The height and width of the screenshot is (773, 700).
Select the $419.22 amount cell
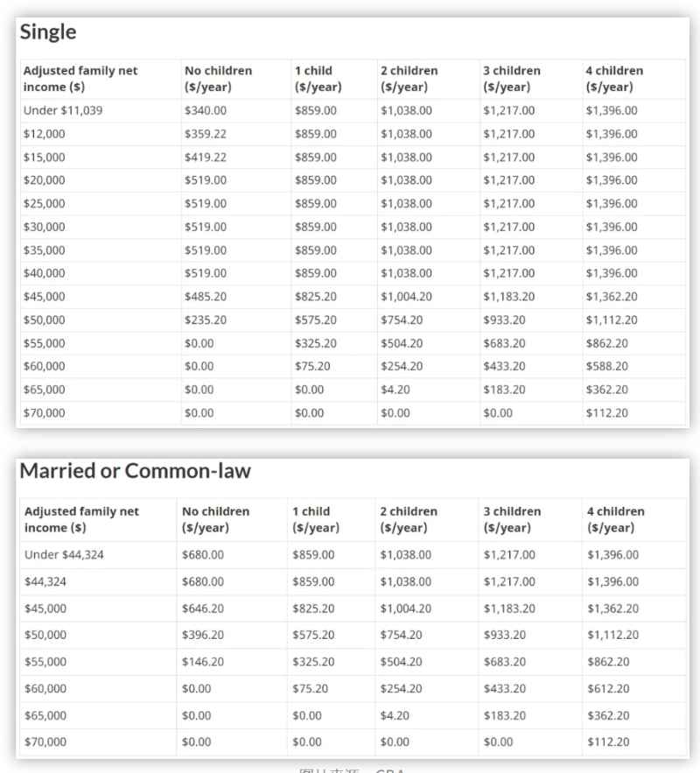pyautogui.click(x=206, y=158)
